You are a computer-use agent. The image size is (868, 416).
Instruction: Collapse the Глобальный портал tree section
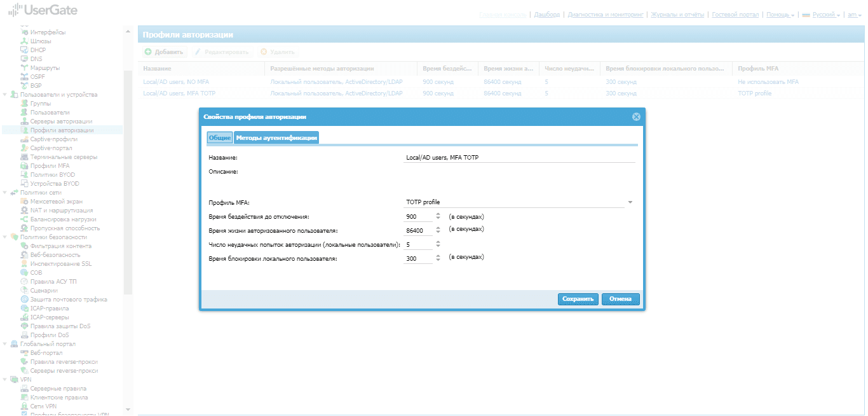5,344
